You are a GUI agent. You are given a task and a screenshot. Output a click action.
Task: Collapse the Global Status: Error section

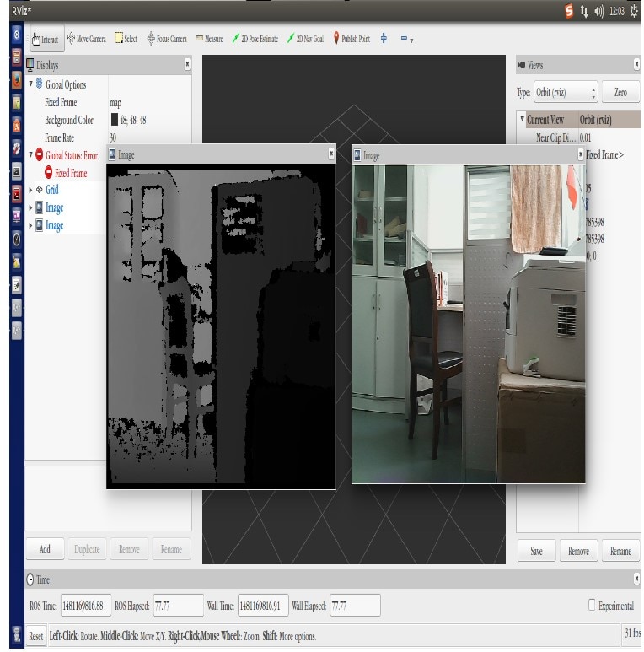coord(30,155)
